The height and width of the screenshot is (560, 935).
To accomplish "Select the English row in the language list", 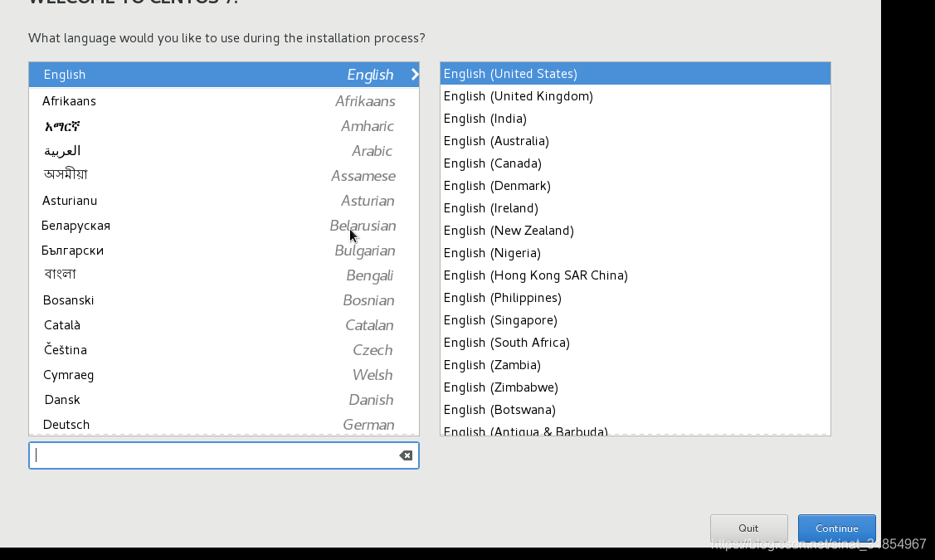I will [224, 75].
